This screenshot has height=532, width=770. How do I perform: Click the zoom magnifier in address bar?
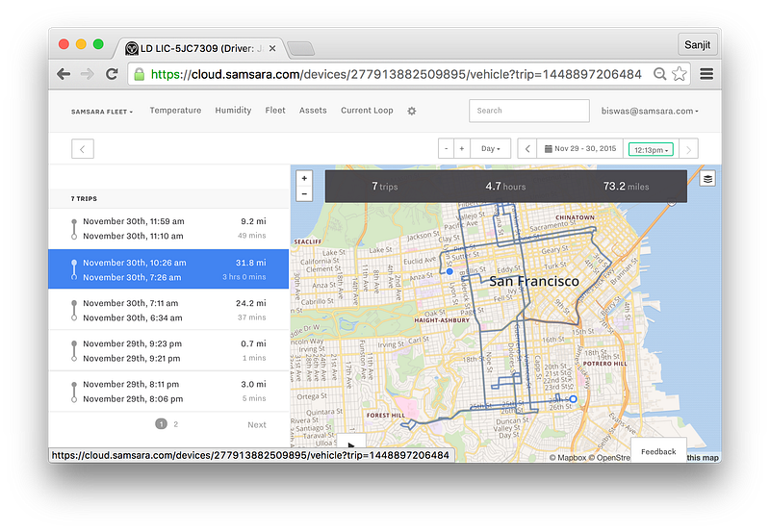tap(659, 74)
